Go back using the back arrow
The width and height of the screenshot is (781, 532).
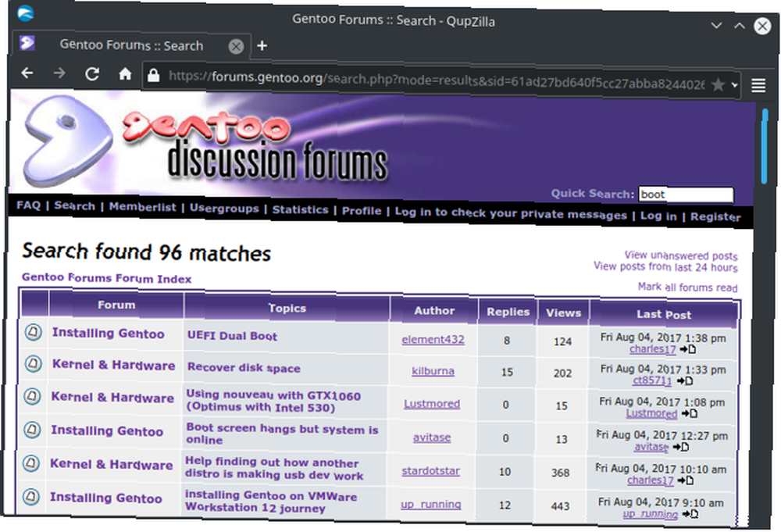27,73
